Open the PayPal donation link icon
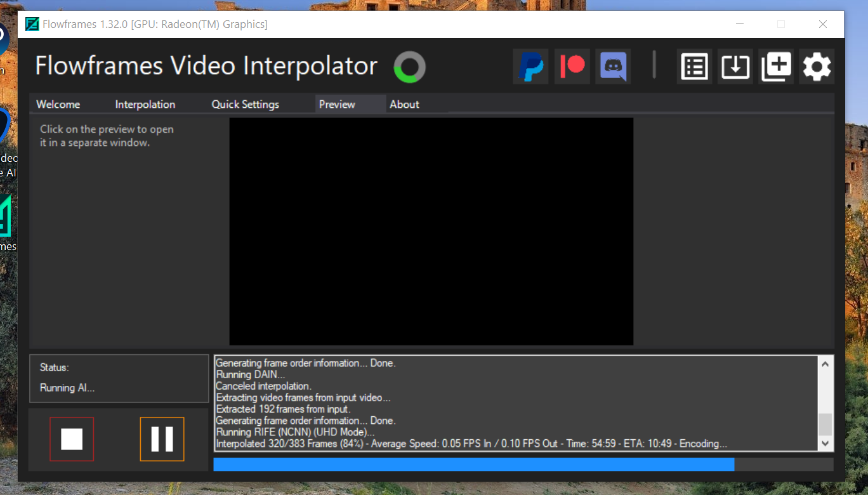 coord(530,66)
